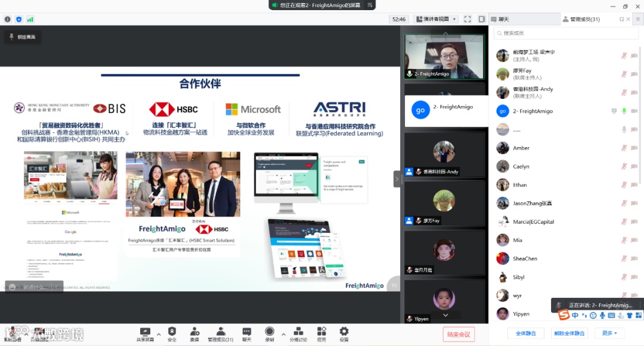Viewport: 644px width, 346px height.
Task: Expand the recording options arrow
Action: (x=283, y=335)
